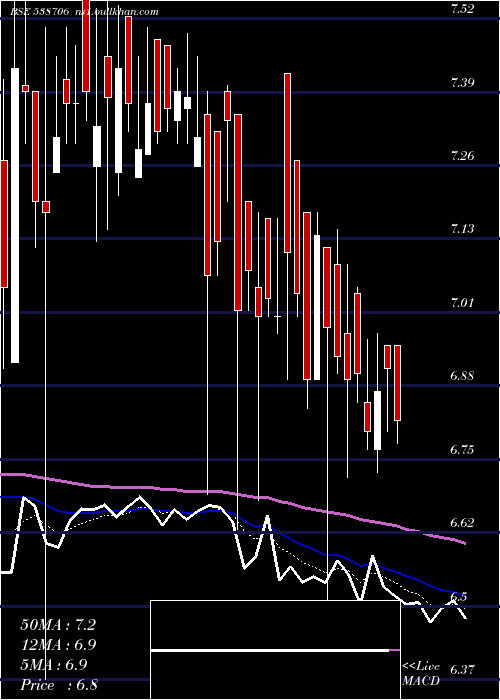Click the 6.5 price axis label

459,597
